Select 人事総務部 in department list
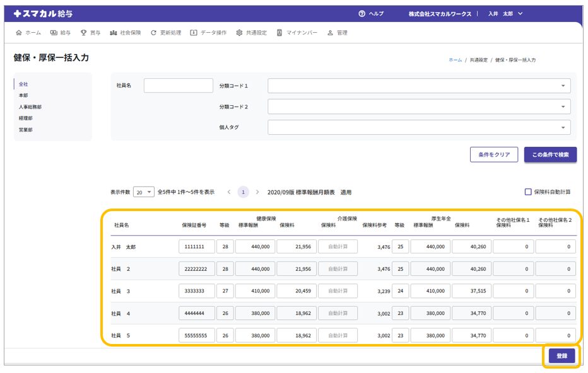 (30, 107)
